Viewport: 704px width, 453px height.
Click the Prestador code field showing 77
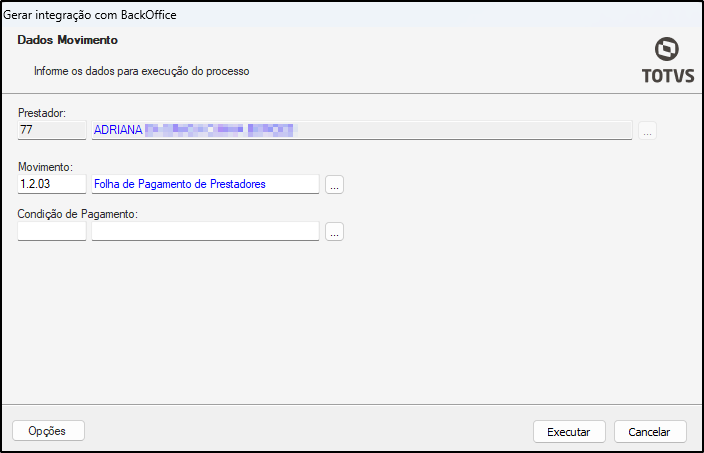click(x=52, y=130)
